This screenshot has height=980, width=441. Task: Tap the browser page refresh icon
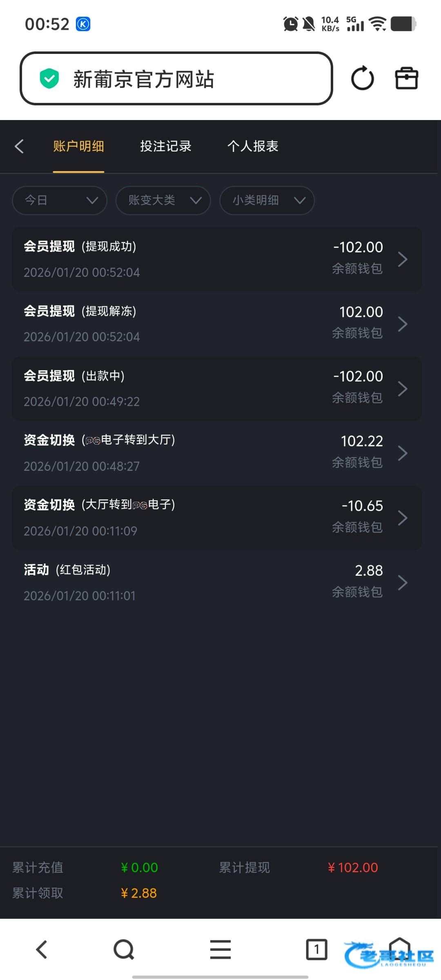pos(362,78)
